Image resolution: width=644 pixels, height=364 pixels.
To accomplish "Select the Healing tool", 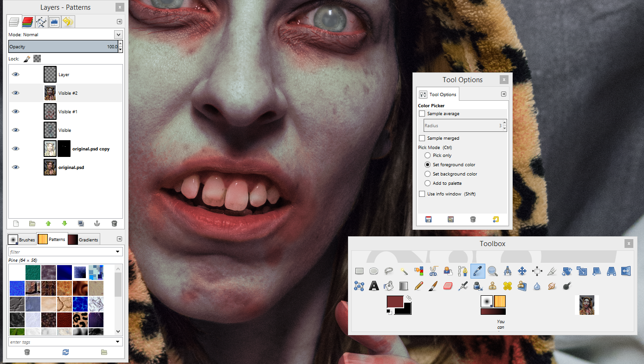I will pyautogui.click(x=507, y=285).
